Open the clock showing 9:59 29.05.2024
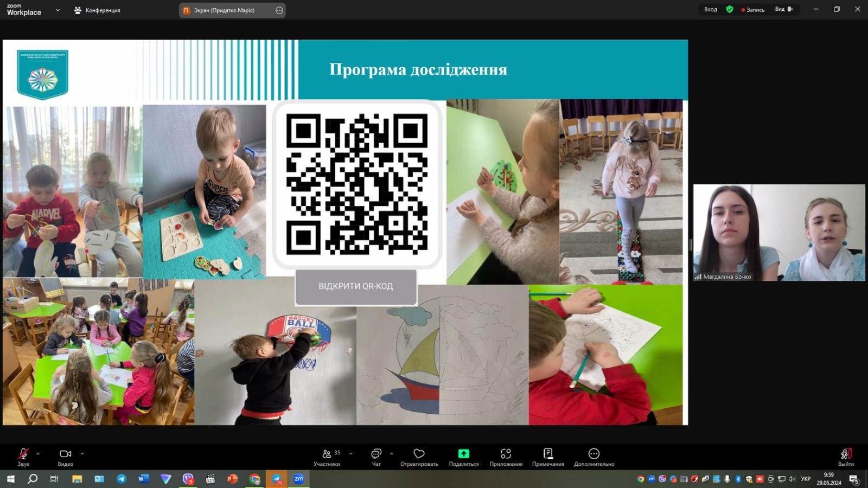868x488 pixels. (829, 479)
